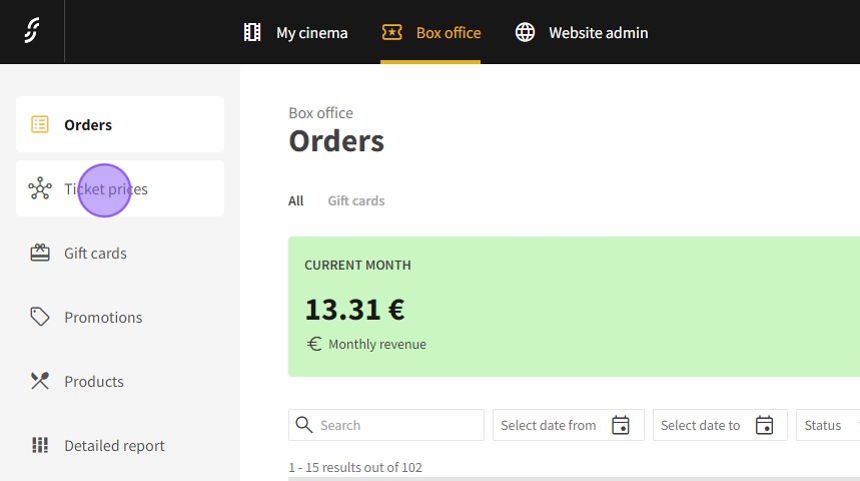Click the Ticket prices network icon

[x=40, y=189]
